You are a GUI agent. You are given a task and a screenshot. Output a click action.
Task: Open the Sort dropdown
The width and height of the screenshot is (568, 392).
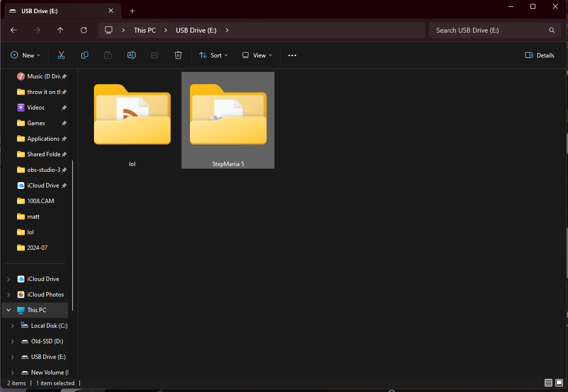(x=213, y=56)
